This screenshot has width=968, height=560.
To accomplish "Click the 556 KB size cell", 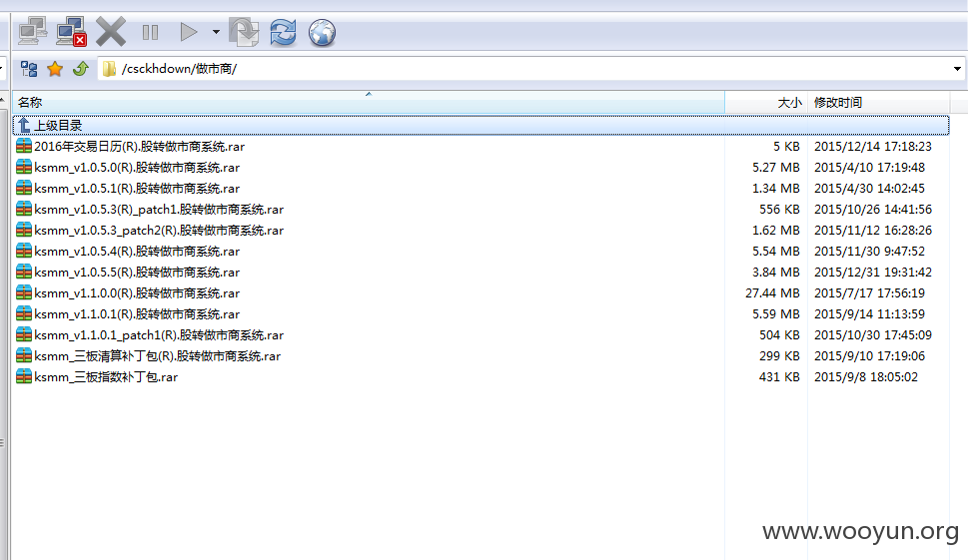I will point(780,210).
